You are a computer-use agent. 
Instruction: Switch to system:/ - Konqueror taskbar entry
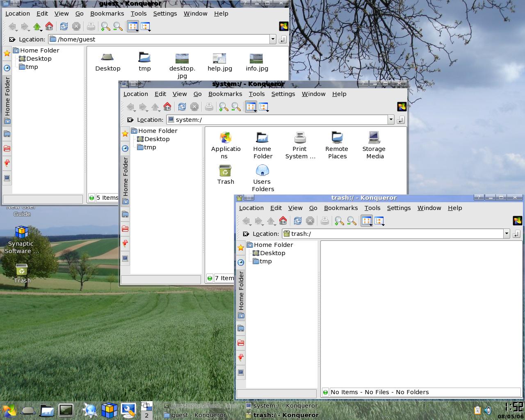282,406
